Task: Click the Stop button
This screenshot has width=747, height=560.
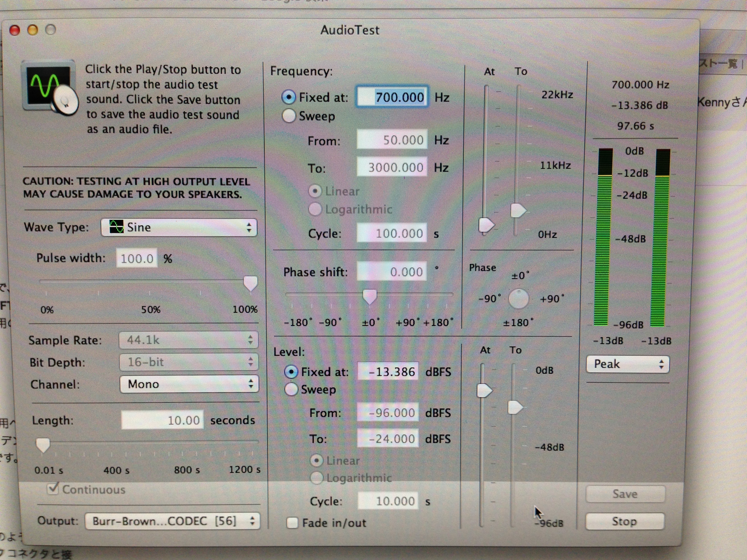Action: point(625,522)
